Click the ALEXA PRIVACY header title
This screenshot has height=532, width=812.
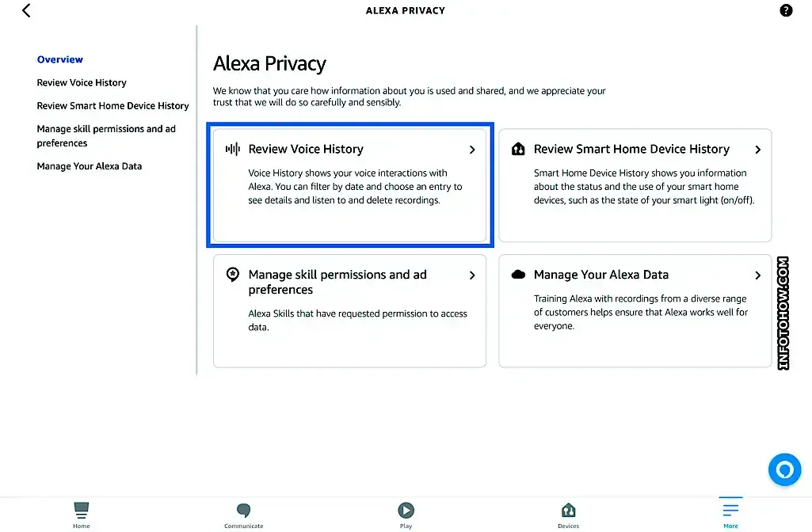tap(406, 10)
